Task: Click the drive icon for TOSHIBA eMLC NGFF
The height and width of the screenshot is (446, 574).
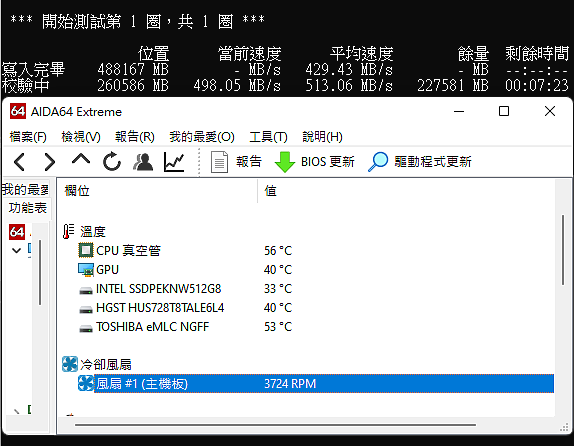Action: coord(86,328)
